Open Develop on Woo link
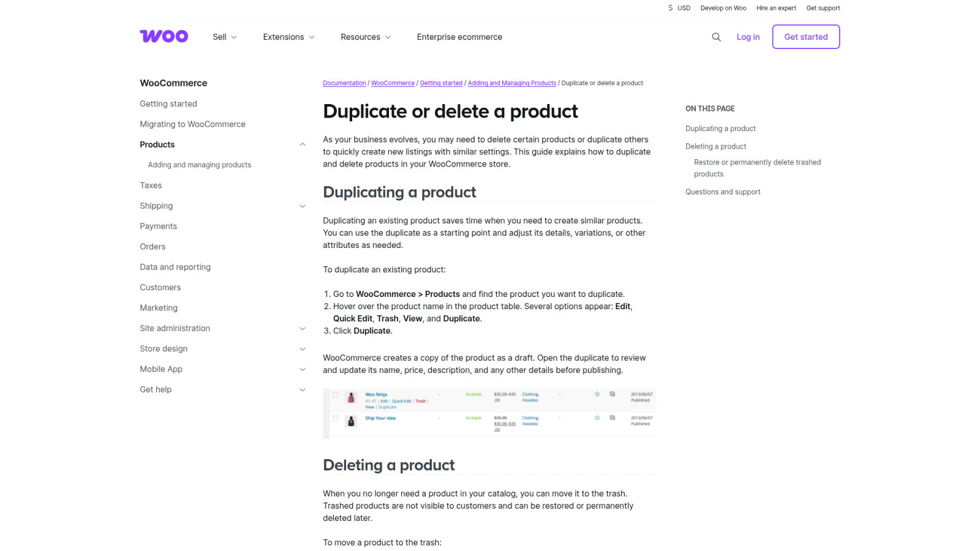This screenshot has width=980, height=551. (723, 8)
